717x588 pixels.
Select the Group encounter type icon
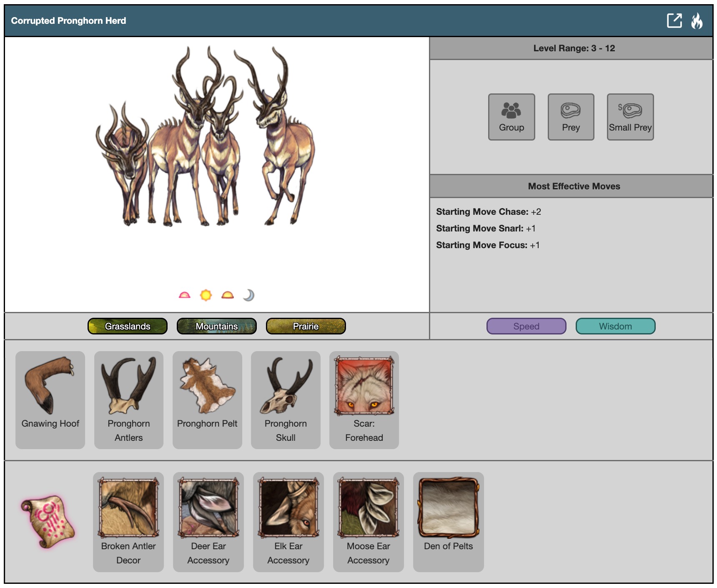click(511, 117)
